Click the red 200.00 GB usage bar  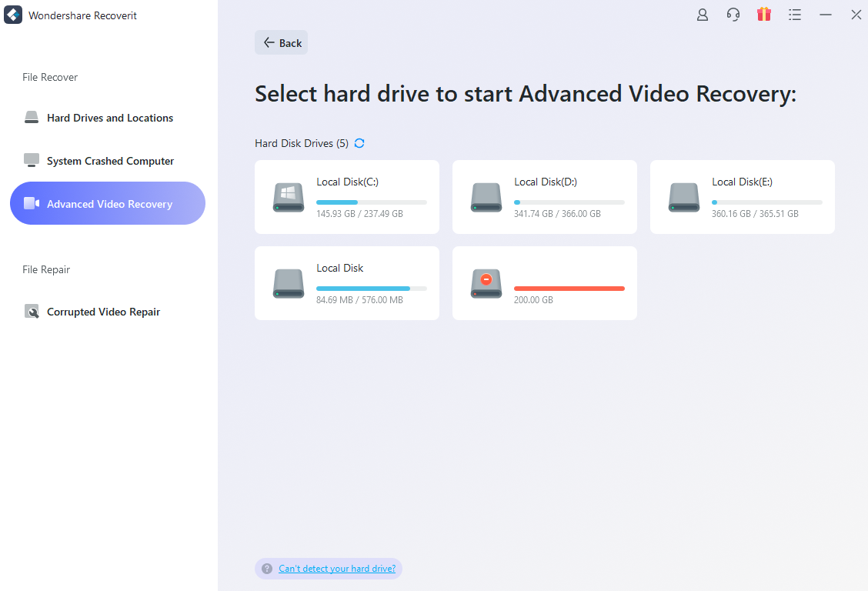[569, 289]
